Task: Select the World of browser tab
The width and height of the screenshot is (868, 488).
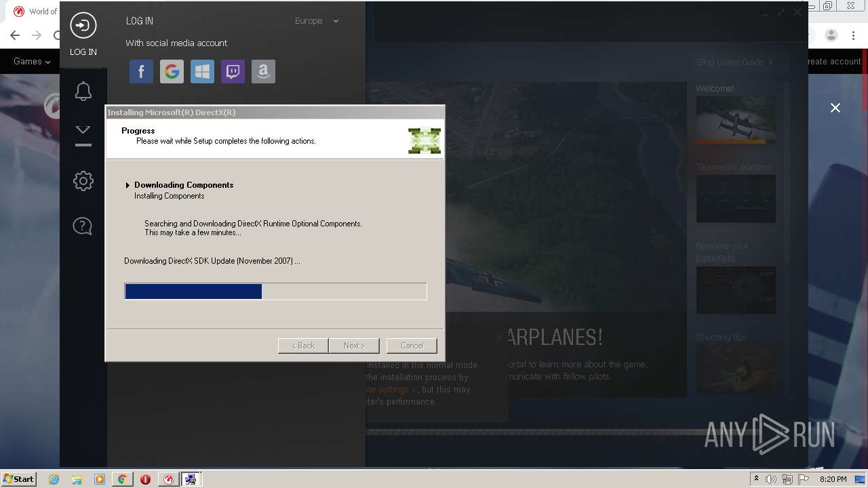Action: click(35, 12)
